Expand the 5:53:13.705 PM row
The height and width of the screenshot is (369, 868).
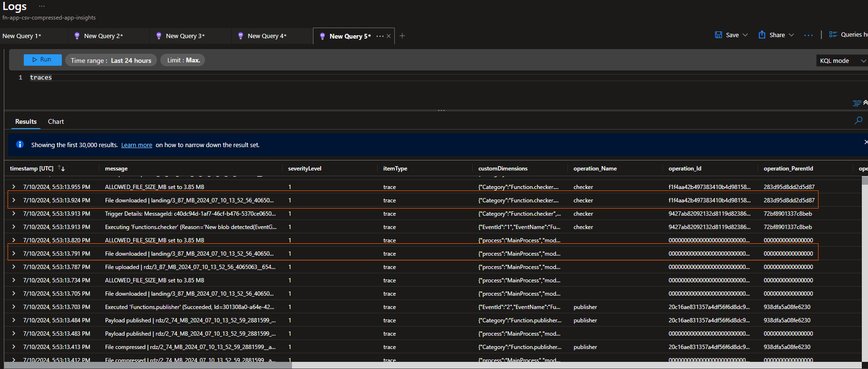tap(14, 293)
